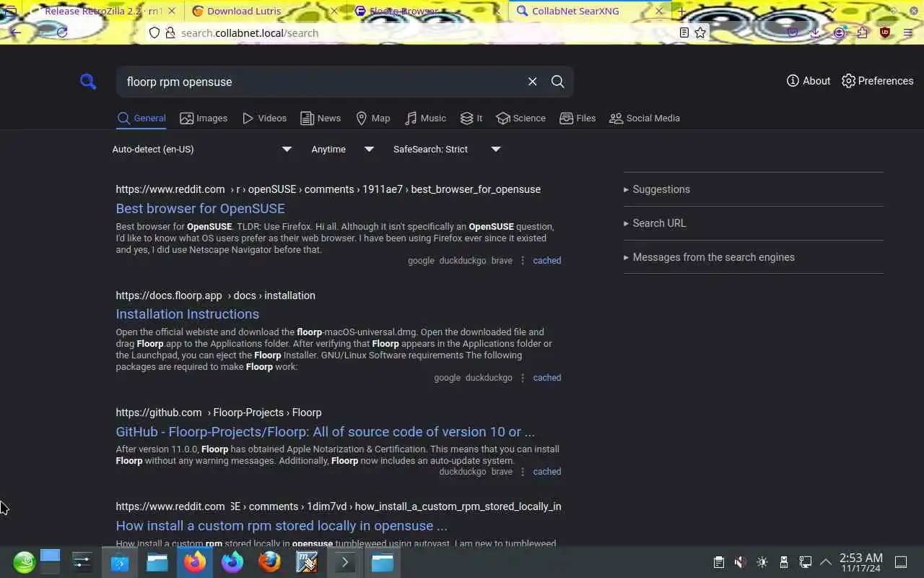The width and height of the screenshot is (924, 578).
Task: Switch to Floorp Browser tab
Action: coord(424,11)
